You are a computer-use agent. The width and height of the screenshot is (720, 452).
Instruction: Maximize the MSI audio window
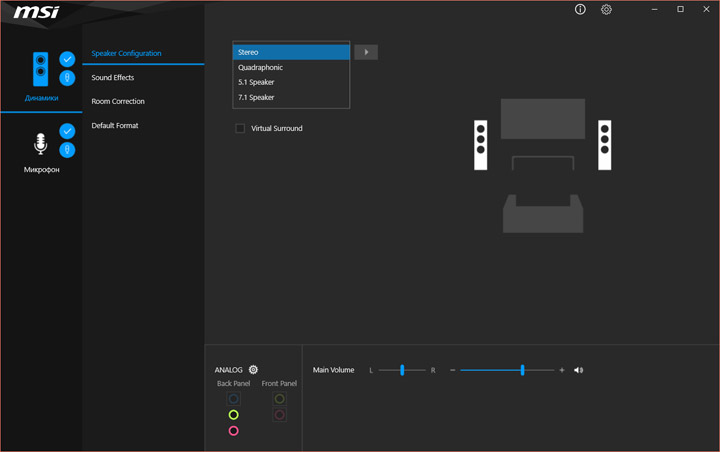(681, 10)
